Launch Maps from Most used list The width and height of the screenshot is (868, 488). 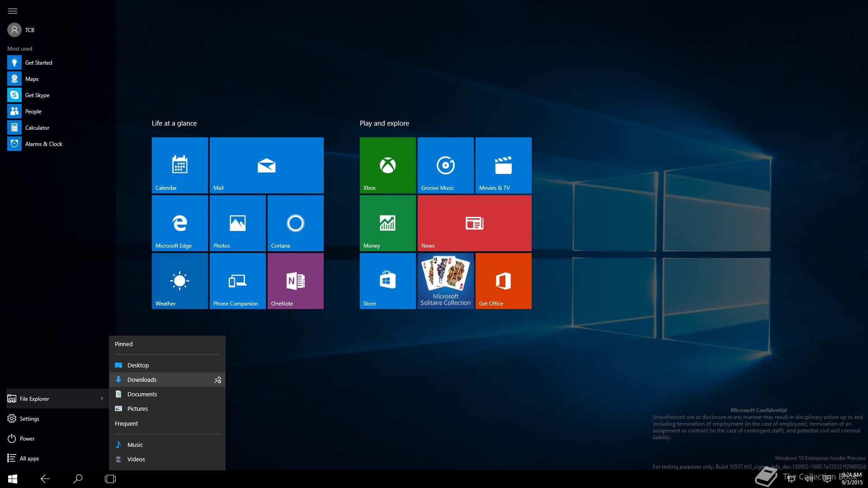[58, 79]
